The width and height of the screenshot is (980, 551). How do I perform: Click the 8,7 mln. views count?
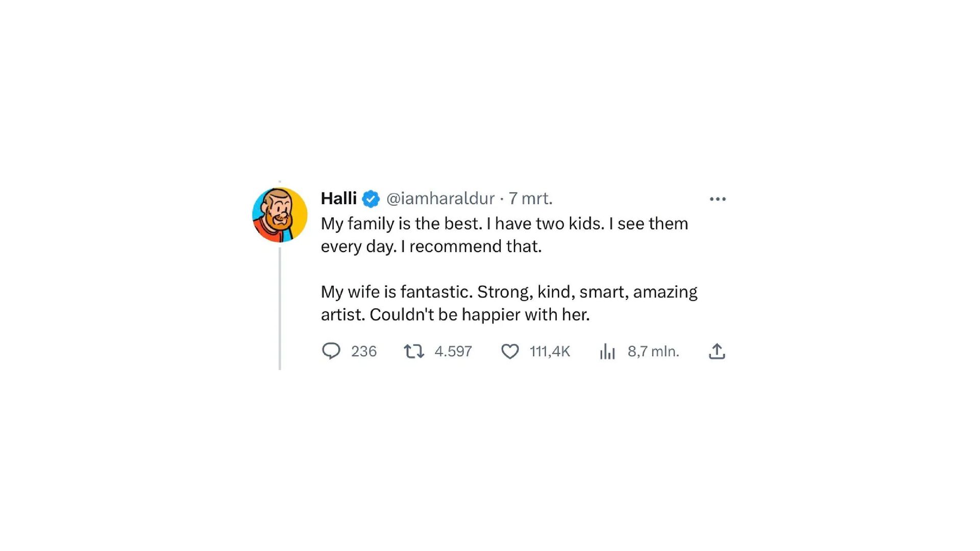(x=653, y=352)
